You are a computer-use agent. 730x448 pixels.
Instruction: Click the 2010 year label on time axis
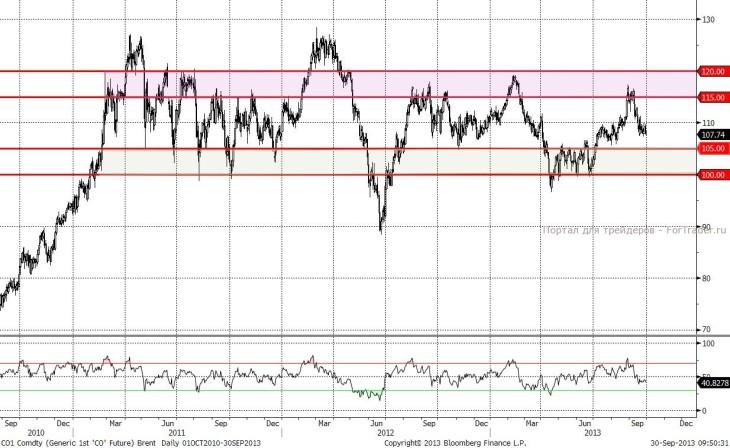click(x=36, y=433)
